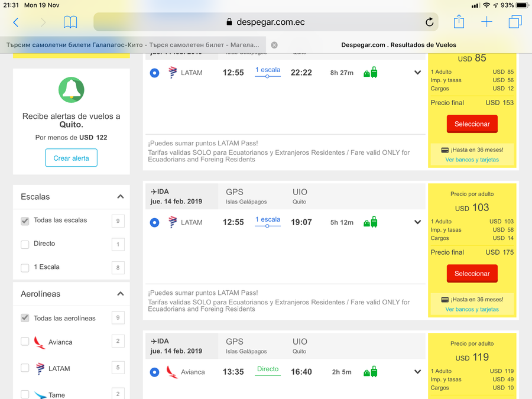The image size is (532, 399).
Task: Tap the '2h 5m' duration text
Action: point(342,372)
